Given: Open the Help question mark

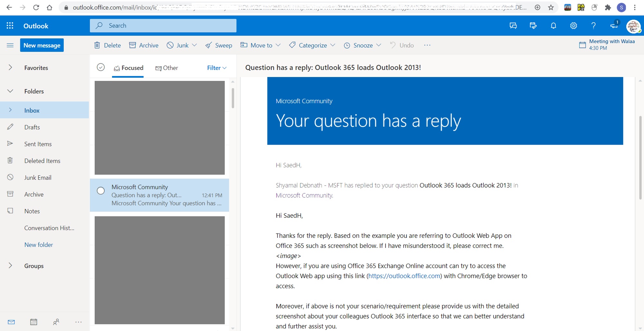Looking at the screenshot, I should pos(593,26).
